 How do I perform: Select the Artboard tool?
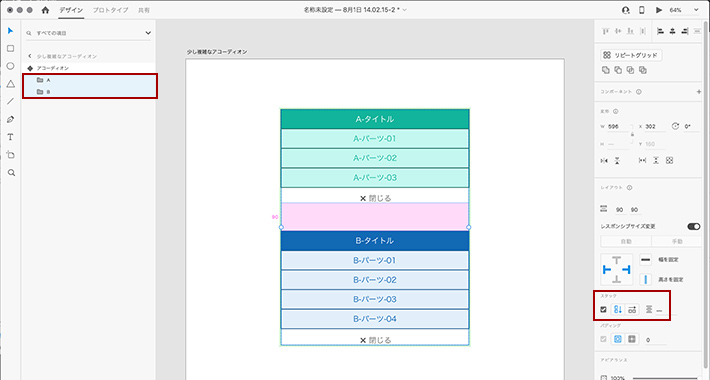click(x=10, y=155)
